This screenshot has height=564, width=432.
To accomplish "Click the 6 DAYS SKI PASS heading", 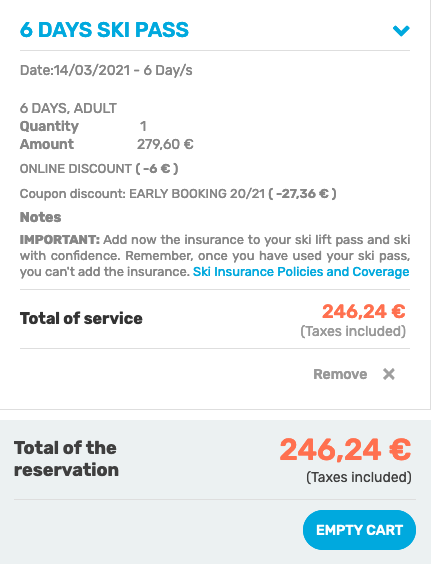I will 104,30.
